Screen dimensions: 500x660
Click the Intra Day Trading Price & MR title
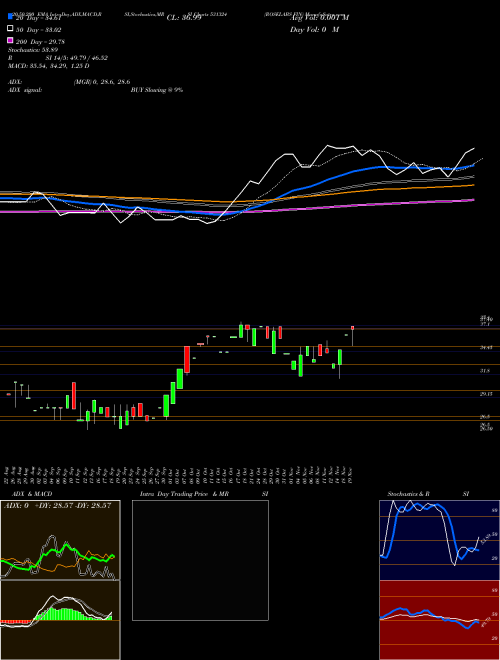point(184,494)
